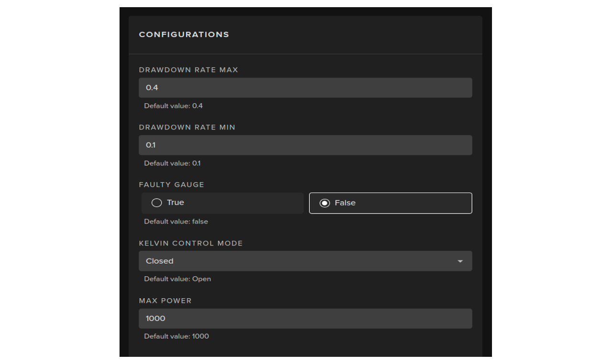Screen dimensions: 612x364
Task: Select True for Faulty Gauge
Action: [222, 203]
